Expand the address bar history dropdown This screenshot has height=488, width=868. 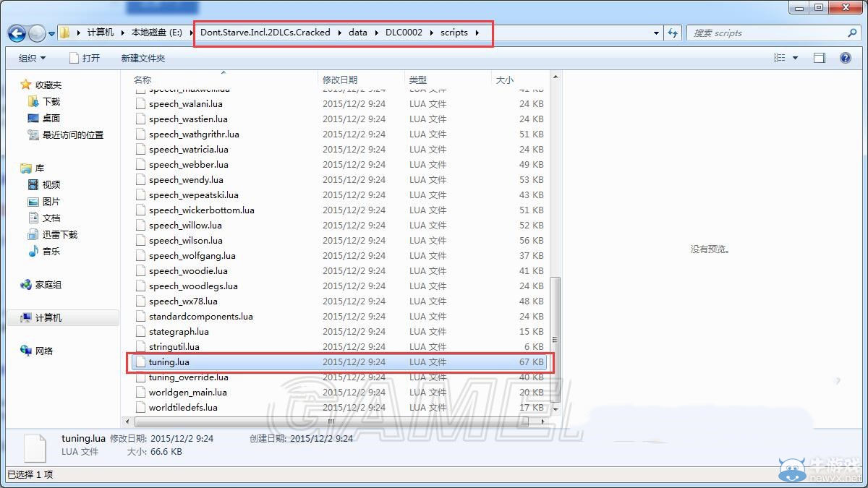656,33
